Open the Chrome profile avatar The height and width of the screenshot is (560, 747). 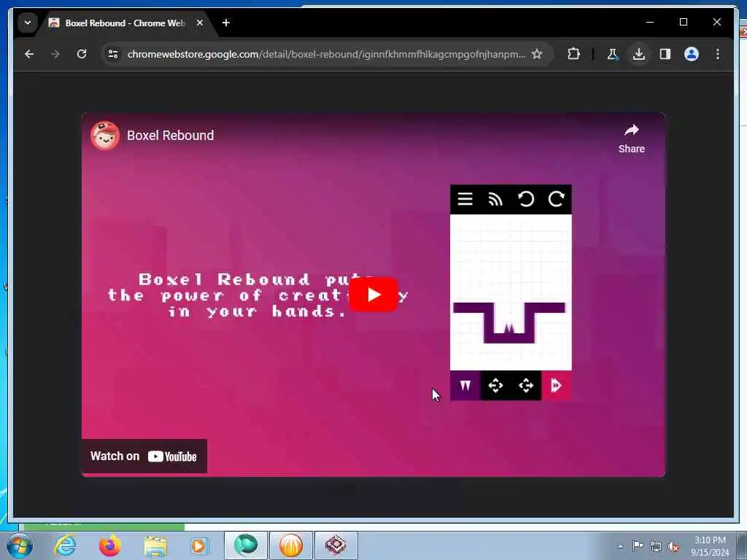click(692, 54)
